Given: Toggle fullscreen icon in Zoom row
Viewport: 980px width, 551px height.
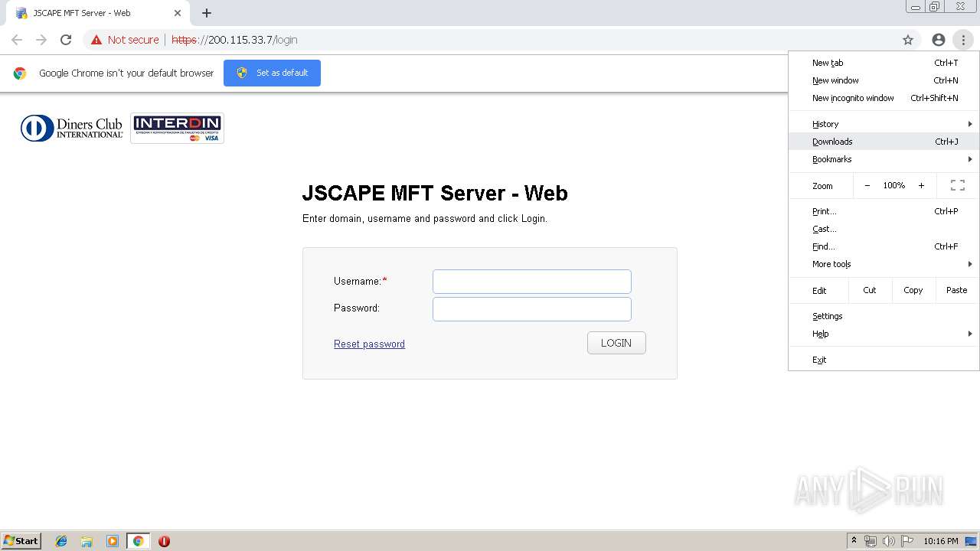Looking at the screenshot, I should [x=957, y=185].
